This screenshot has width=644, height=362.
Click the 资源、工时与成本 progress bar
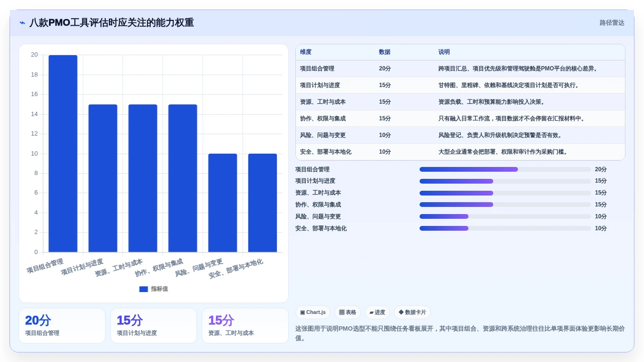pyautogui.click(x=505, y=193)
